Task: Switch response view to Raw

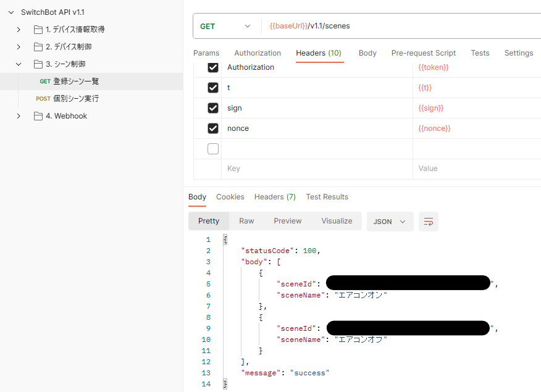Action: [246, 221]
